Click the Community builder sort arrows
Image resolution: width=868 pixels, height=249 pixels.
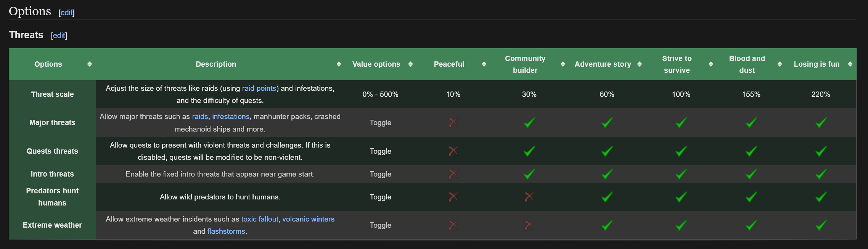pos(563,64)
